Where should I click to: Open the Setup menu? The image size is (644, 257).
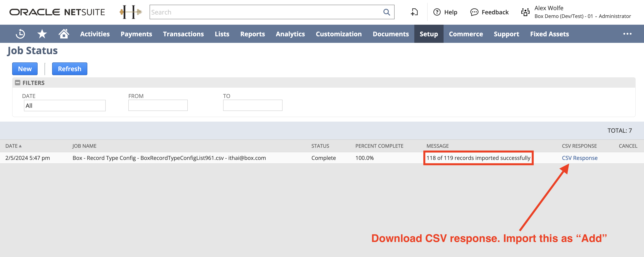pos(428,34)
